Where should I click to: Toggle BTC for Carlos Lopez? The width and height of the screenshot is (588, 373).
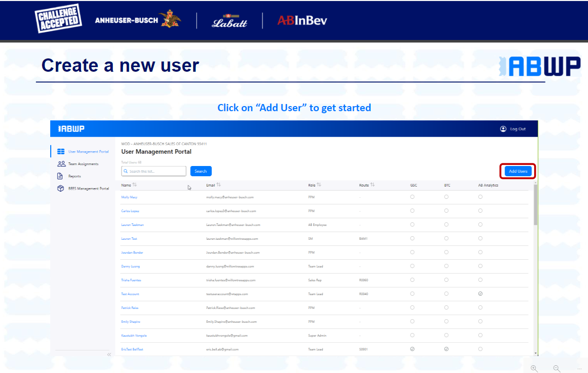click(x=446, y=211)
